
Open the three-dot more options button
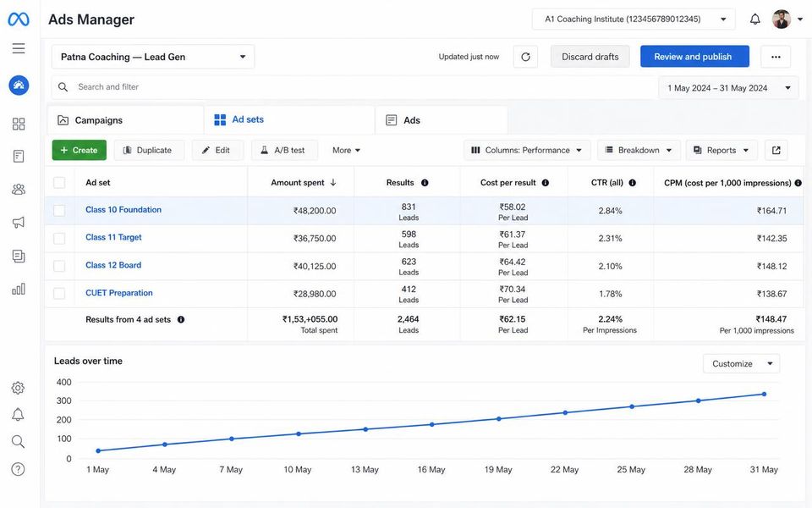(x=776, y=57)
